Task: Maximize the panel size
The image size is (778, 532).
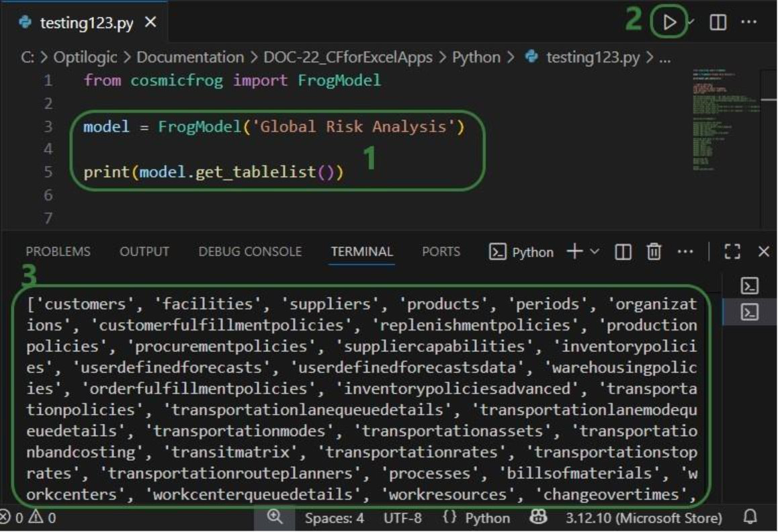Action: tap(732, 252)
